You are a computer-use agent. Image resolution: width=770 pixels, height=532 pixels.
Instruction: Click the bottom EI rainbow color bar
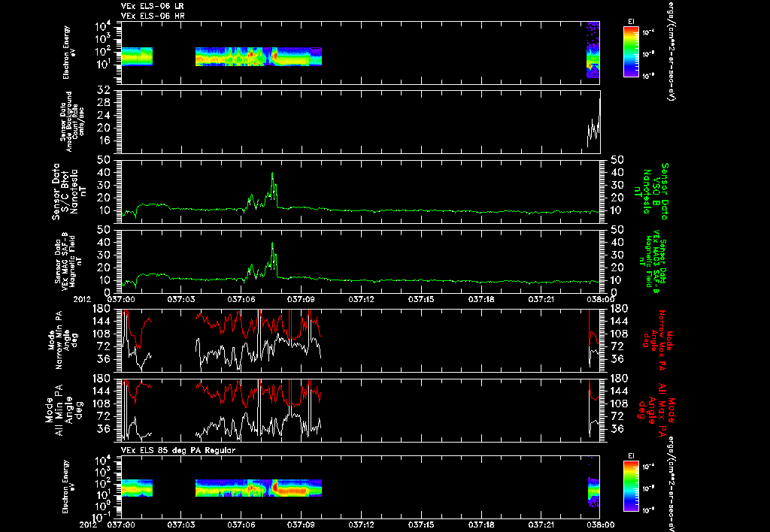click(631, 486)
